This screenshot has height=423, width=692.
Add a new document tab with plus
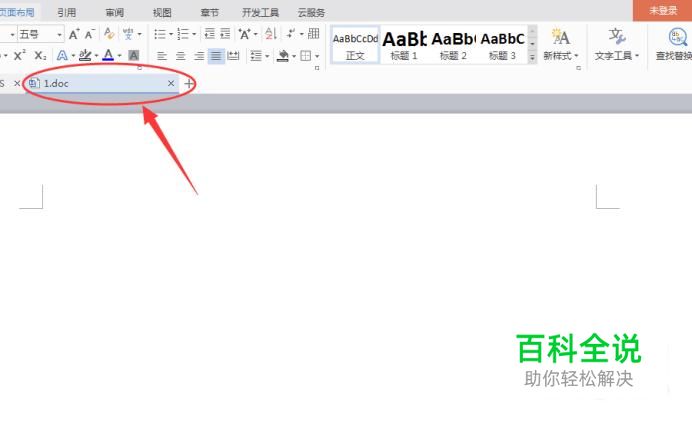189,83
